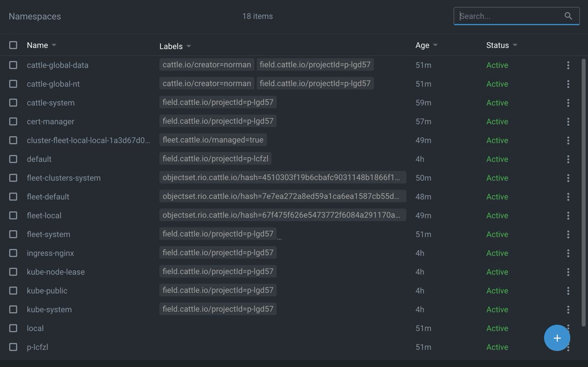This screenshot has height=367, width=588.
Task: Open actions menu for ingress-nginx
Action: click(x=568, y=253)
